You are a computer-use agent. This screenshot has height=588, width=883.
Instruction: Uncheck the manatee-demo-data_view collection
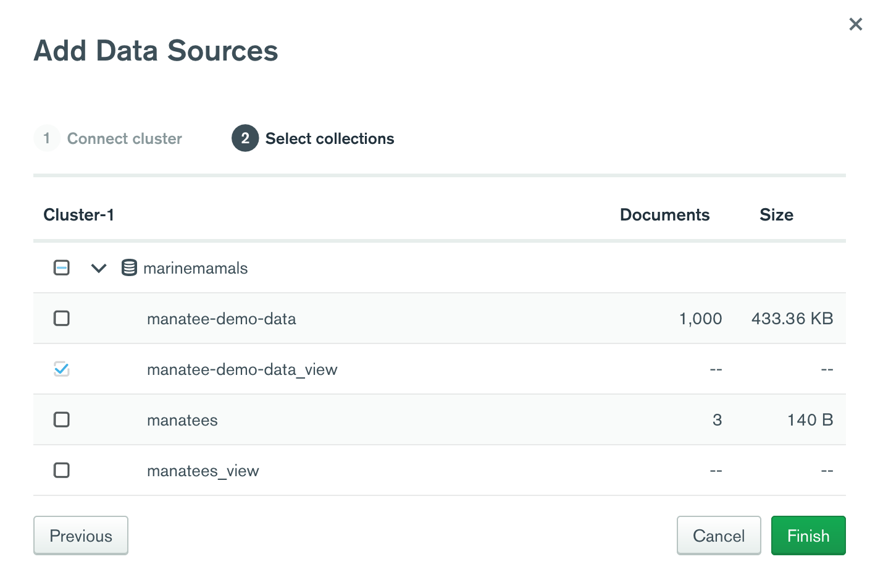[x=61, y=369]
